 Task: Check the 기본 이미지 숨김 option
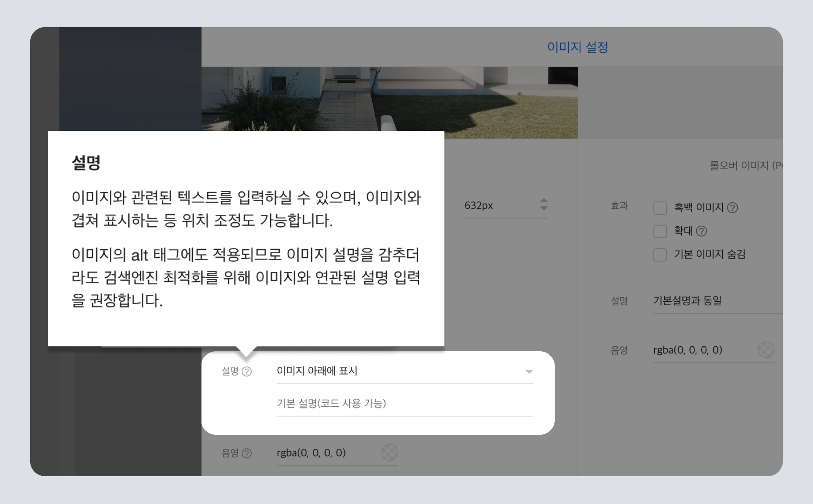click(x=660, y=255)
